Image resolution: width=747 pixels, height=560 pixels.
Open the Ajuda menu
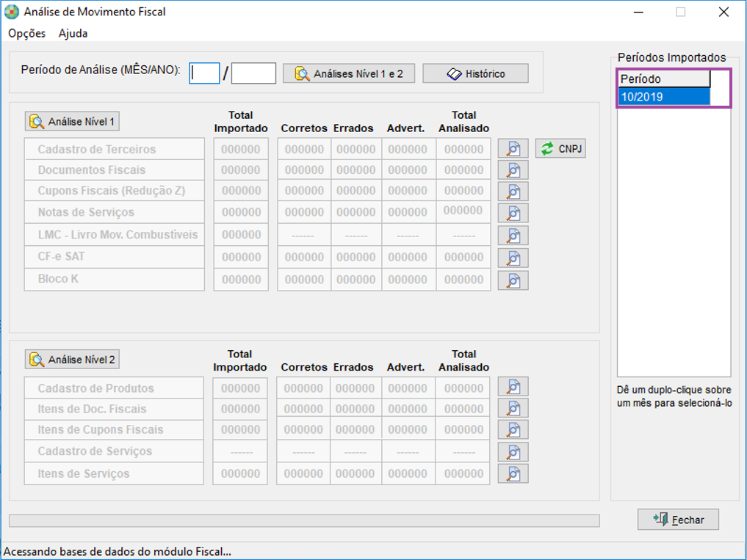click(x=73, y=33)
